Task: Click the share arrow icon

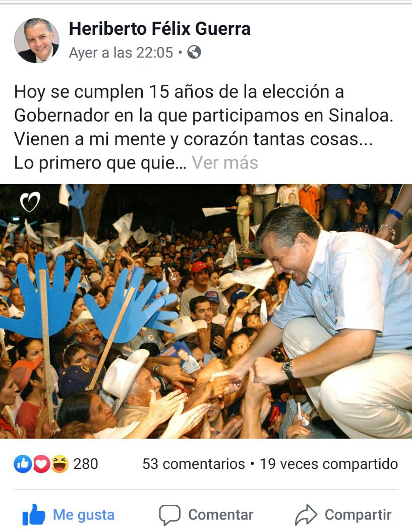Action: coord(306,515)
